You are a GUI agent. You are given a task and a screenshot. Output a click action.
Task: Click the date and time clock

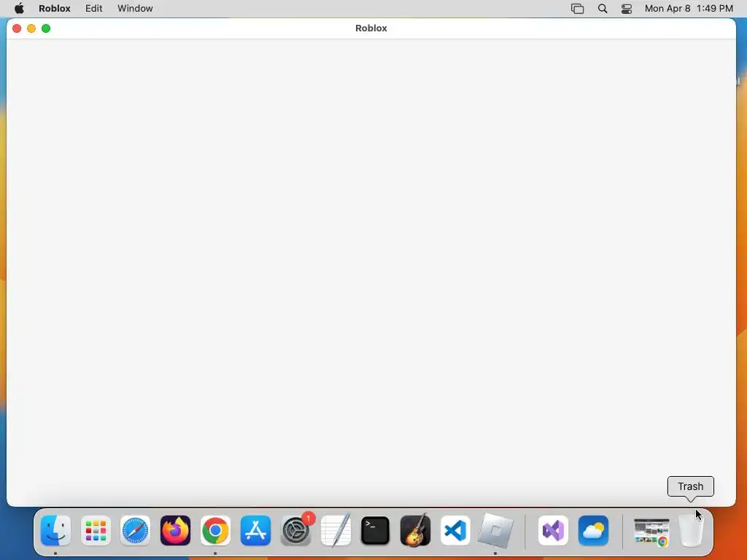(x=689, y=9)
